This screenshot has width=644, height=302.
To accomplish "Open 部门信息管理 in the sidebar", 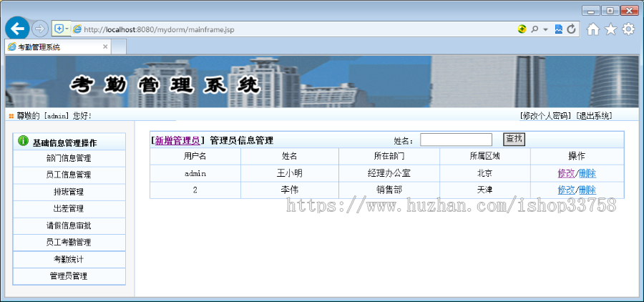I will pos(69,158).
